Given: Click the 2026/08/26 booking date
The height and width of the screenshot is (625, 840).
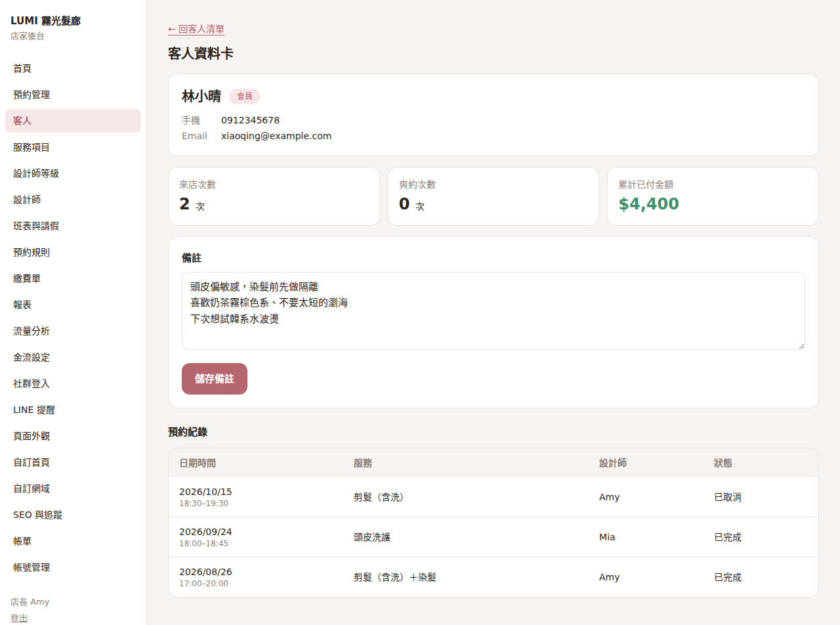Looking at the screenshot, I should 205,572.
